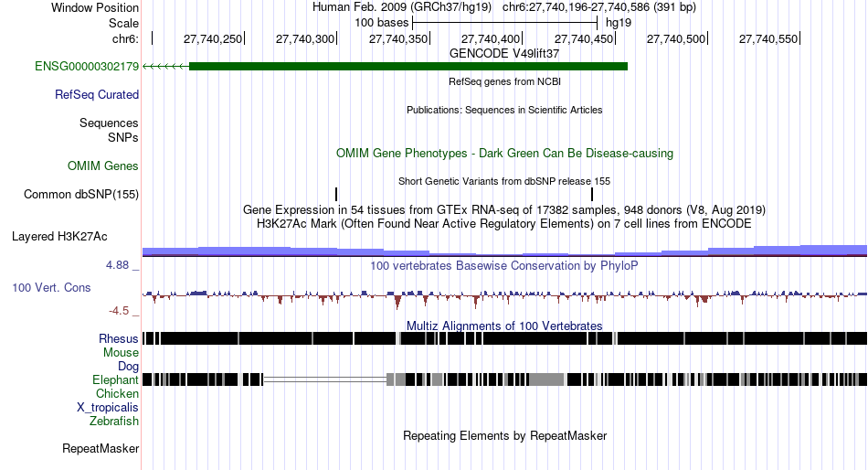Click the Sequences SNPs track label
This screenshot has width=868, height=470.
tap(109, 130)
